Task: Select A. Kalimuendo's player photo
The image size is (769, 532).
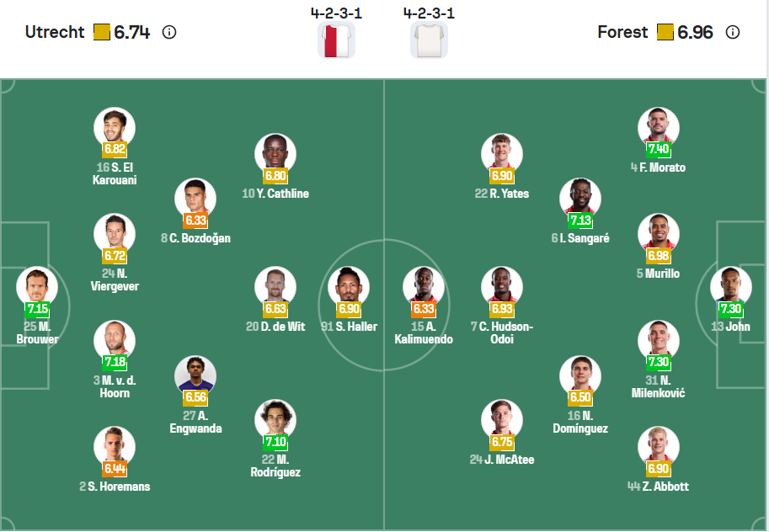Action: (424, 285)
